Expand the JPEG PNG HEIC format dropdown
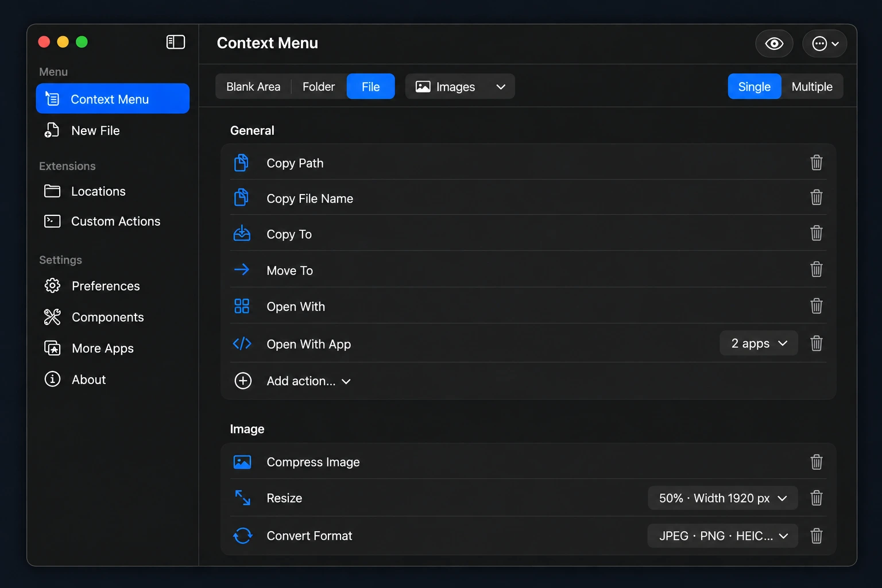 (723, 536)
